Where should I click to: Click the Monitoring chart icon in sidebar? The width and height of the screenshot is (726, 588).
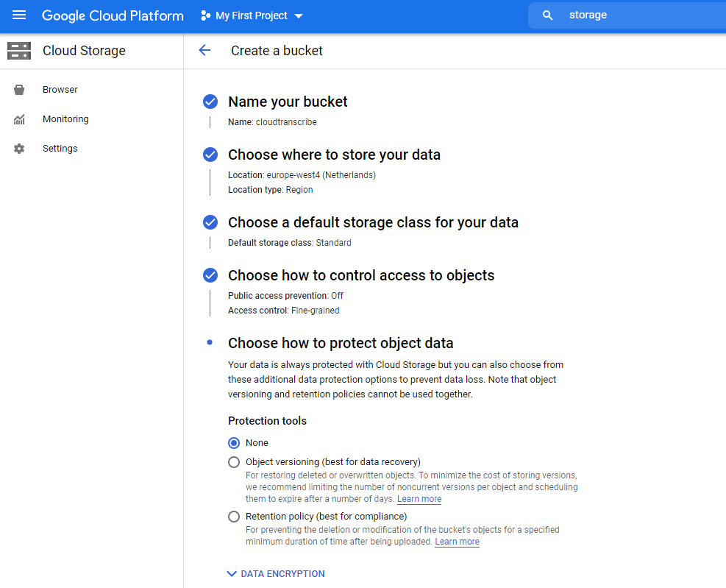coord(19,119)
